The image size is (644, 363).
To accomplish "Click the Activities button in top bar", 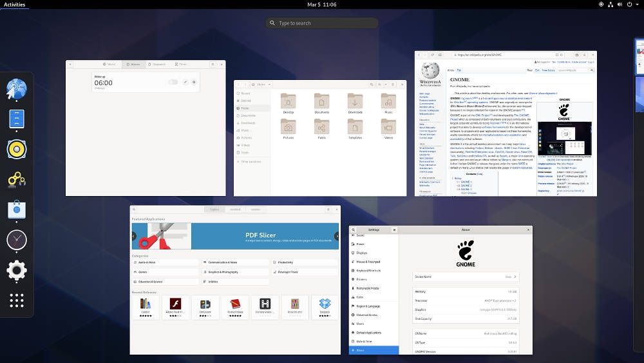I will pyautogui.click(x=14, y=5).
